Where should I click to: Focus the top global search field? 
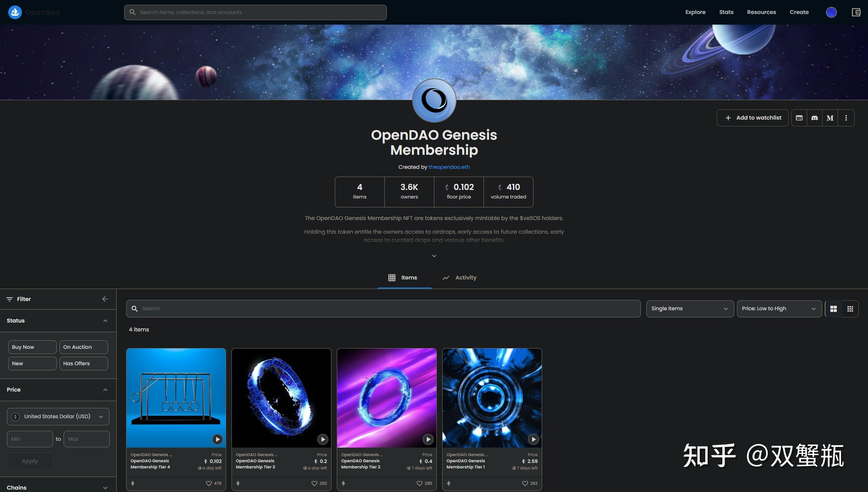[255, 12]
